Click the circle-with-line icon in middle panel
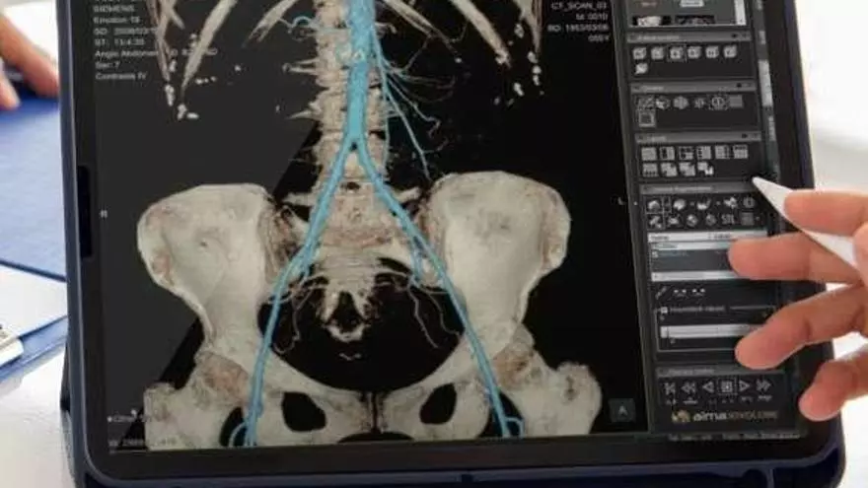This screenshot has width=868, height=488. [718, 102]
